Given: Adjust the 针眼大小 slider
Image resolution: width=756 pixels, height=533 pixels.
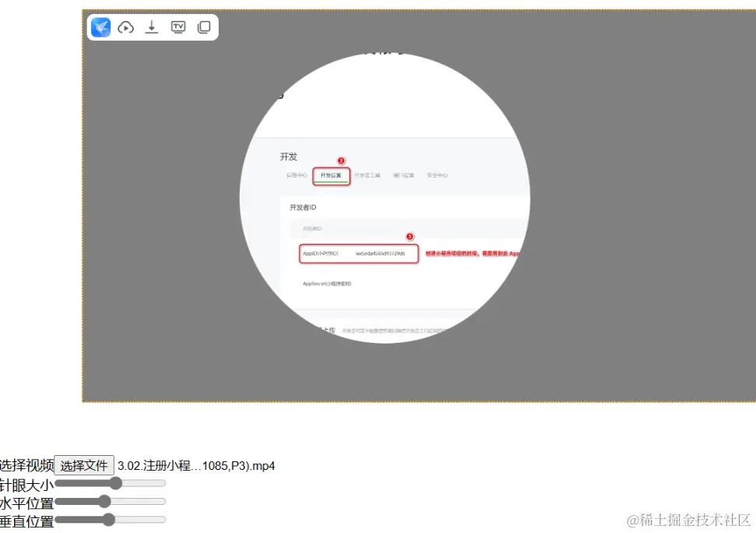Looking at the screenshot, I should (x=111, y=483).
